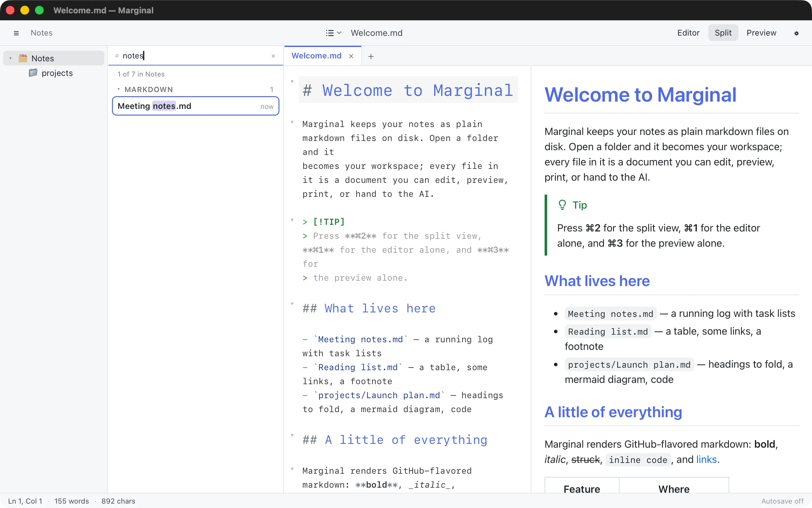Click the "> [!TIP]" line in the editor
Image resolution: width=812 pixels, height=508 pixels.
324,222
